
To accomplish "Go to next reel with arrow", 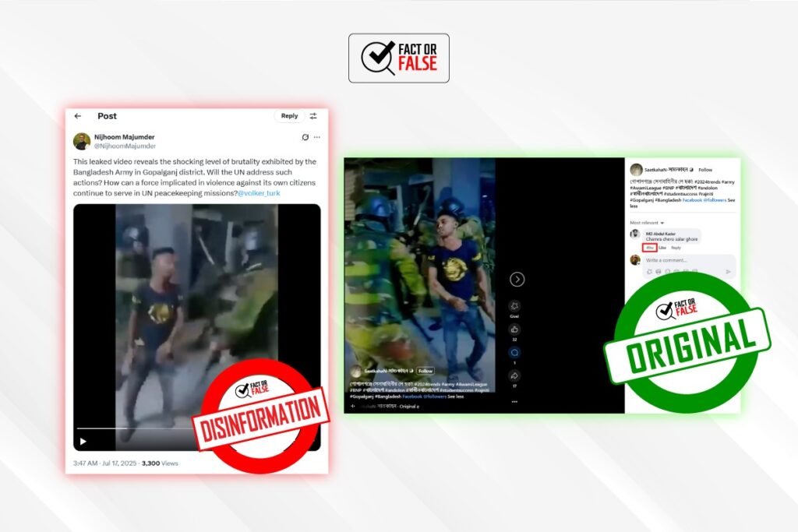I will click(x=517, y=279).
